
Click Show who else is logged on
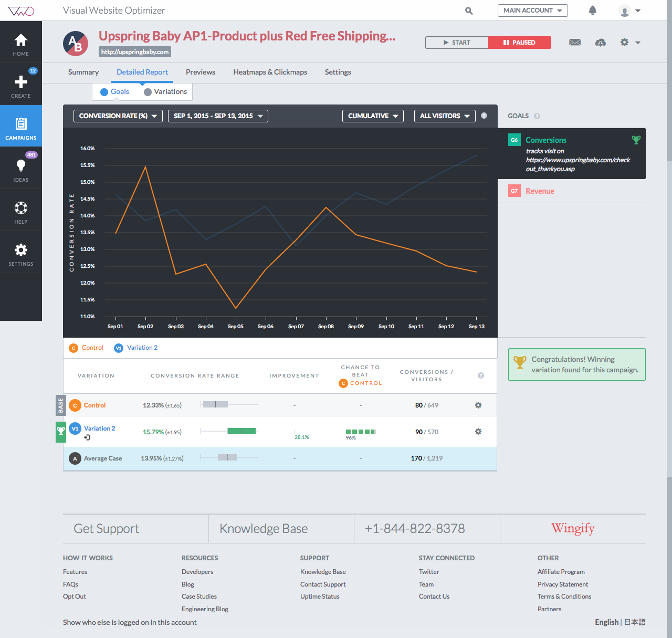coord(130,622)
